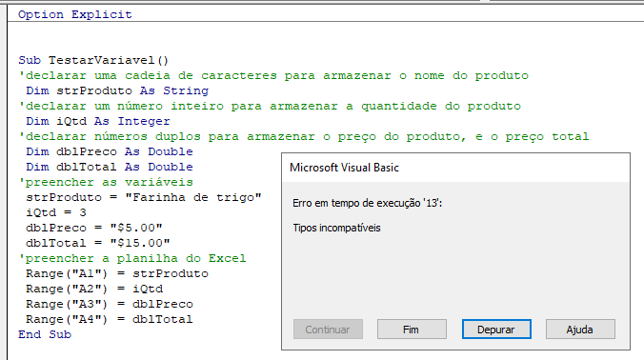Click the Microsoft Visual Basic dialog title

coord(344,168)
